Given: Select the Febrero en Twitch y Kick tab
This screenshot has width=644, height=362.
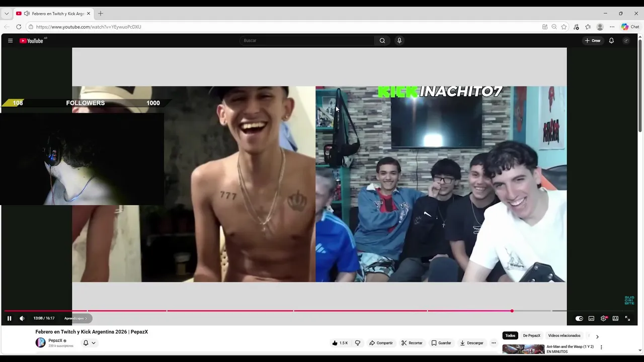Looking at the screenshot, I should point(53,14).
